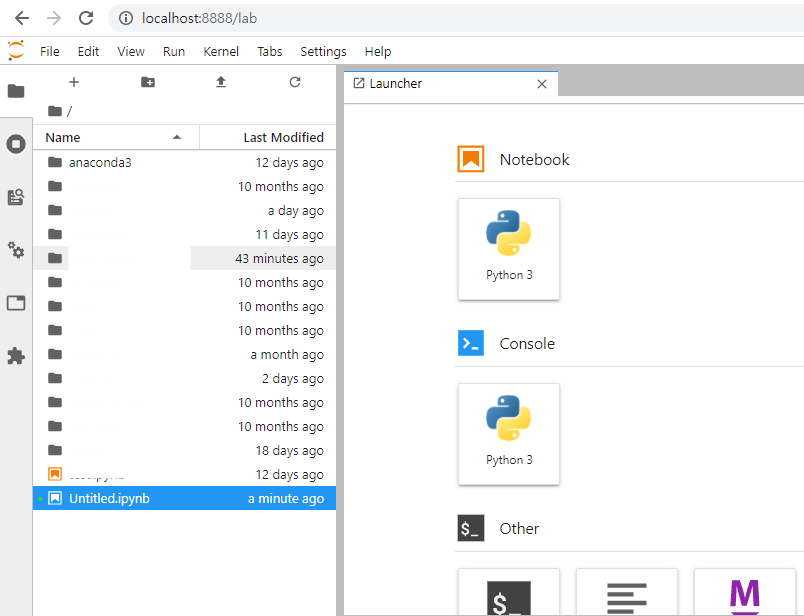Reload the browser page
This screenshot has width=804, height=616.
click(86, 18)
